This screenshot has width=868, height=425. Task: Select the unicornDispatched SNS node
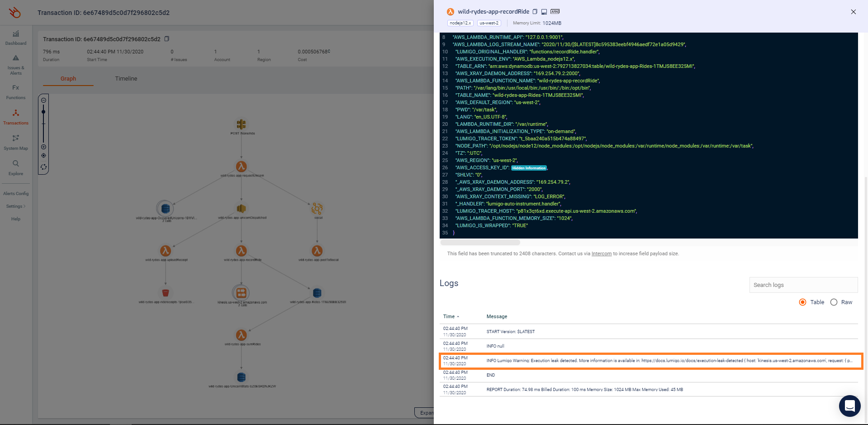click(x=242, y=209)
